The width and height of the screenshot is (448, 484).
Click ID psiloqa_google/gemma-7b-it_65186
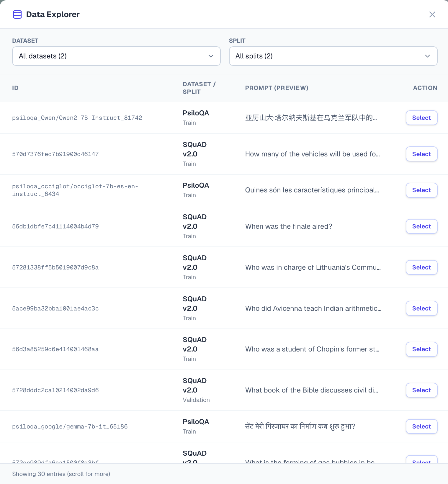click(70, 426)
